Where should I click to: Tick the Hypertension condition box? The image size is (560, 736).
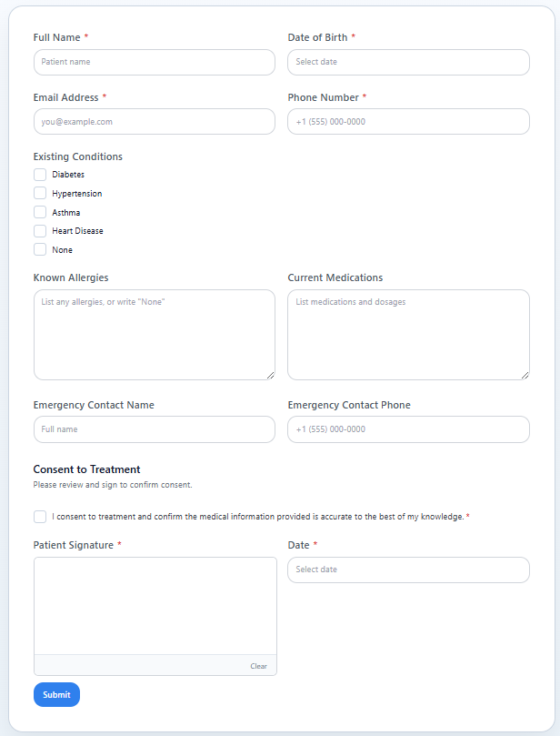40,194
